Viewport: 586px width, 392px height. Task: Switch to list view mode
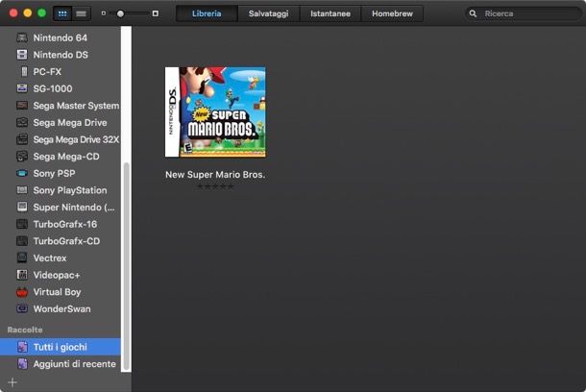(x=81, y=13)
